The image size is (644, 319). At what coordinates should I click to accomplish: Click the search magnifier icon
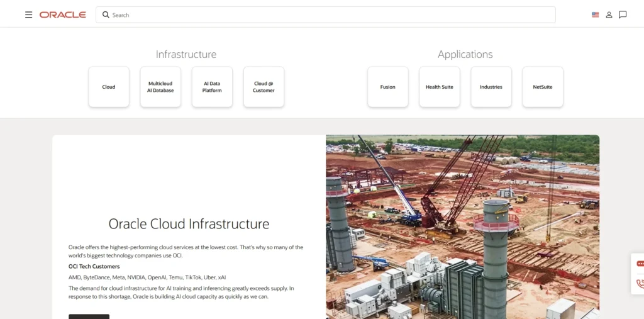tap(106, 15)
